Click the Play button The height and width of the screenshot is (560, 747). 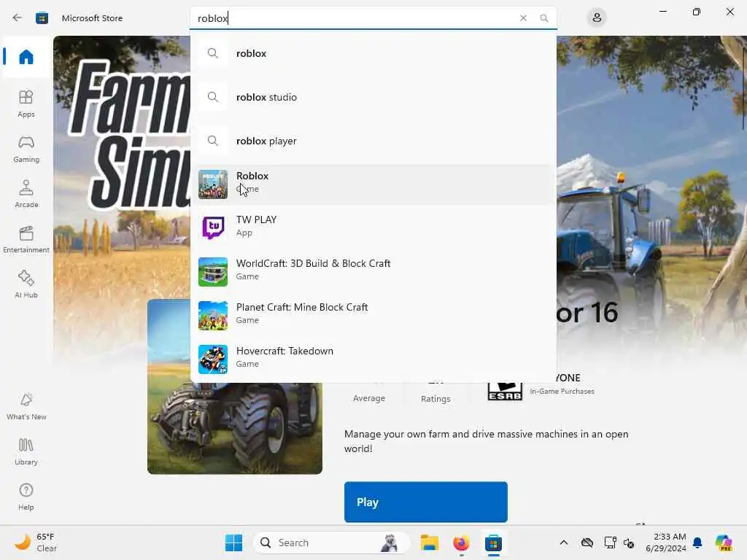[425, 502]
